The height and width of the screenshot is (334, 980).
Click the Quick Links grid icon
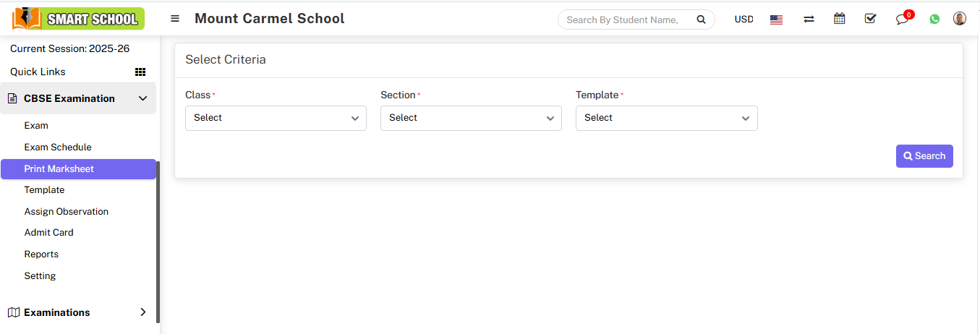tap(140, 72)
